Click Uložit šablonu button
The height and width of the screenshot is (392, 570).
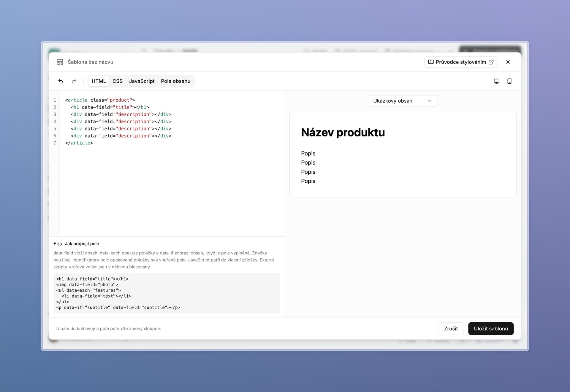point(491,329)
